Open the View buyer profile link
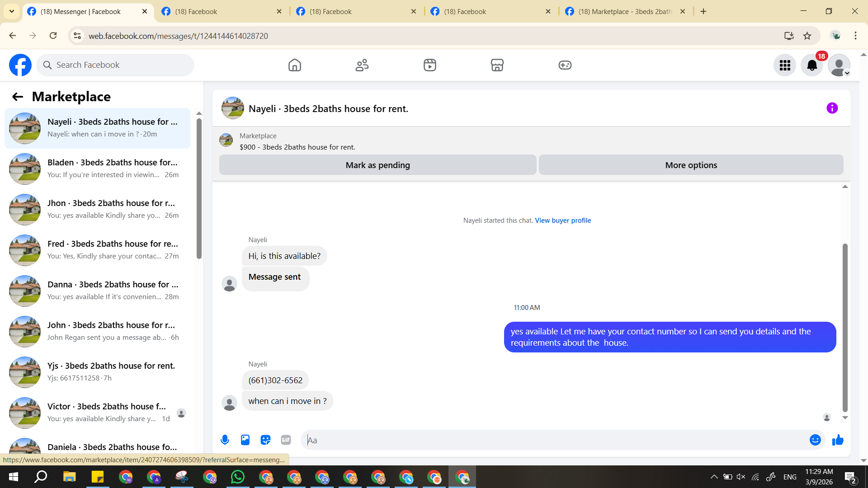Screen dimensions: 868x488 [563, 221]
